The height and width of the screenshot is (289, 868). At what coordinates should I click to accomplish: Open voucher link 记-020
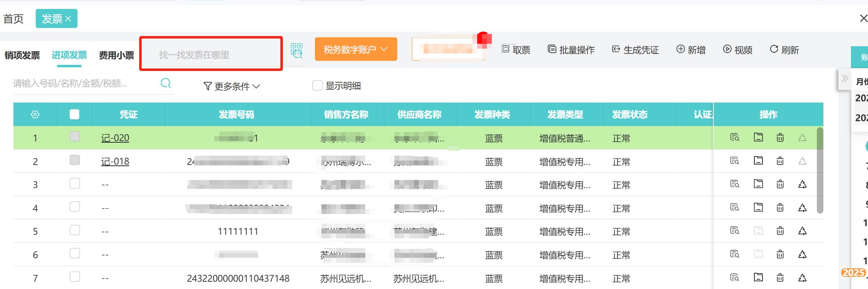pyautogui.click(x=115, y=138)
